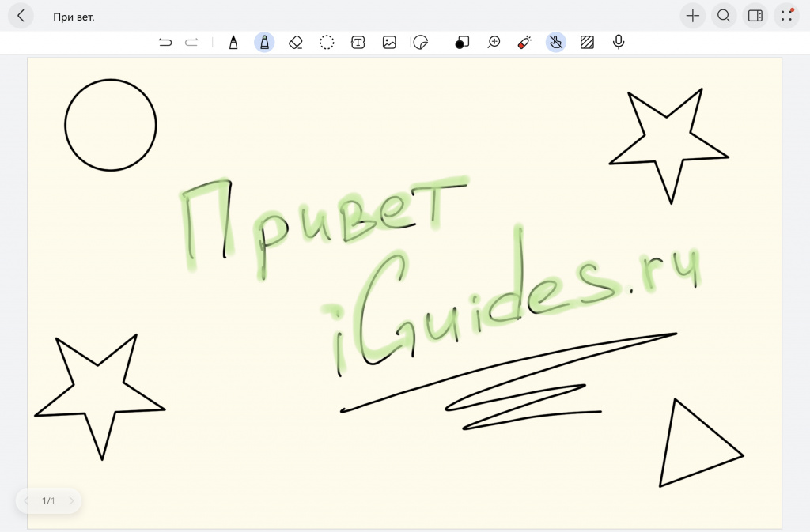Open the four-dot more options menu
The height and width of the screenshot is (532, 810).
786,16
